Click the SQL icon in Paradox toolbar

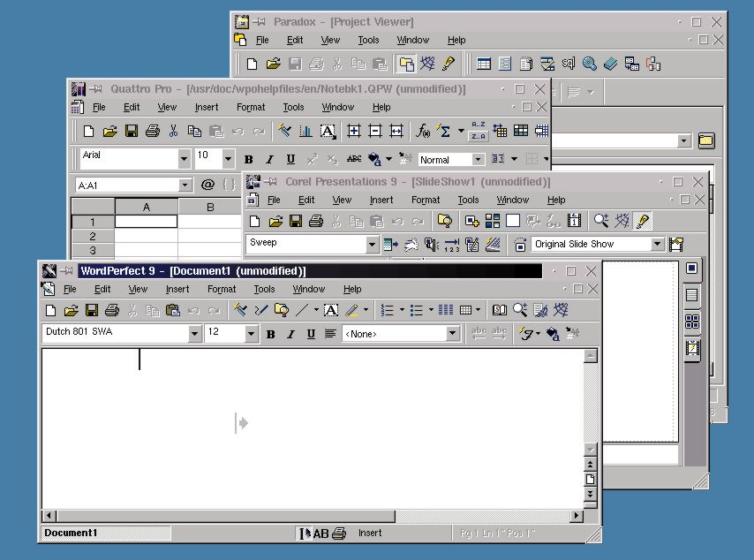(568, 63)
